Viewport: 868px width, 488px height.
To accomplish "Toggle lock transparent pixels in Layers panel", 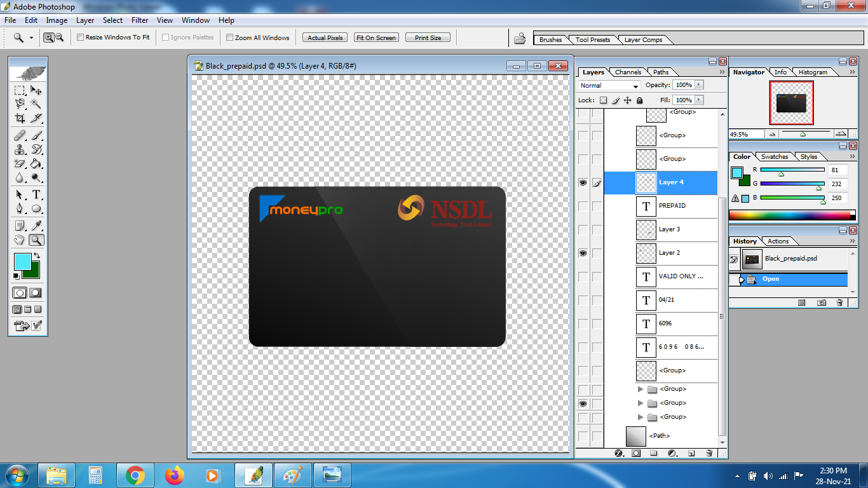I will pos(604,100).
